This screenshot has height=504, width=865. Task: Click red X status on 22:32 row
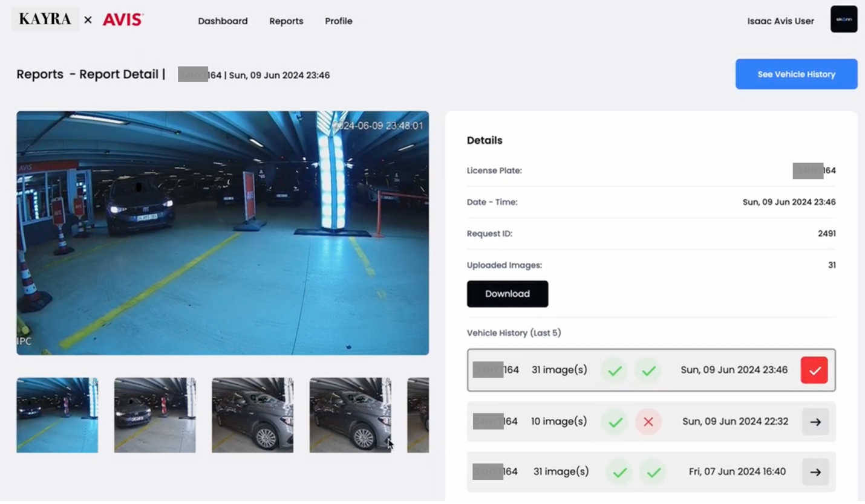pyautogui.click(x=648, y=422)
